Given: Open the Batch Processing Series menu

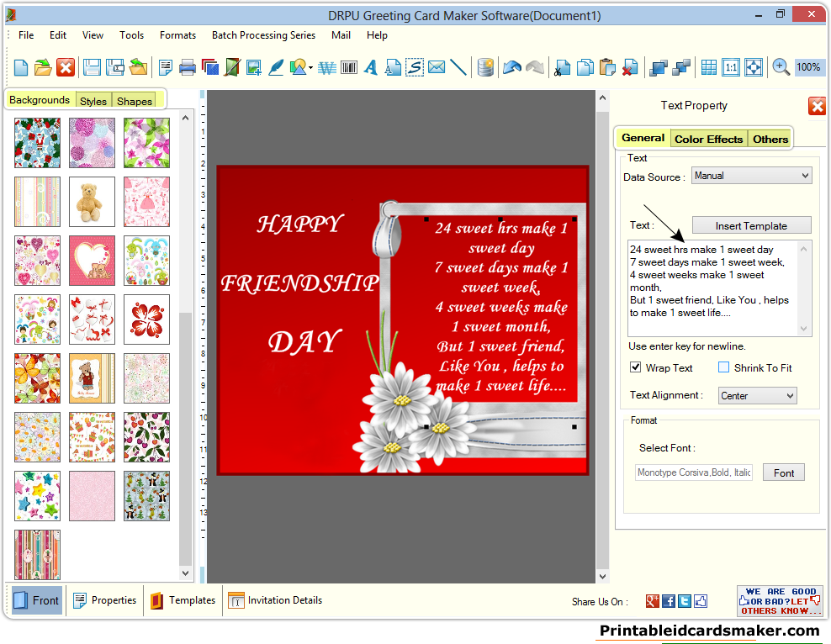Looking at the screenshot, I should (263, 35).
